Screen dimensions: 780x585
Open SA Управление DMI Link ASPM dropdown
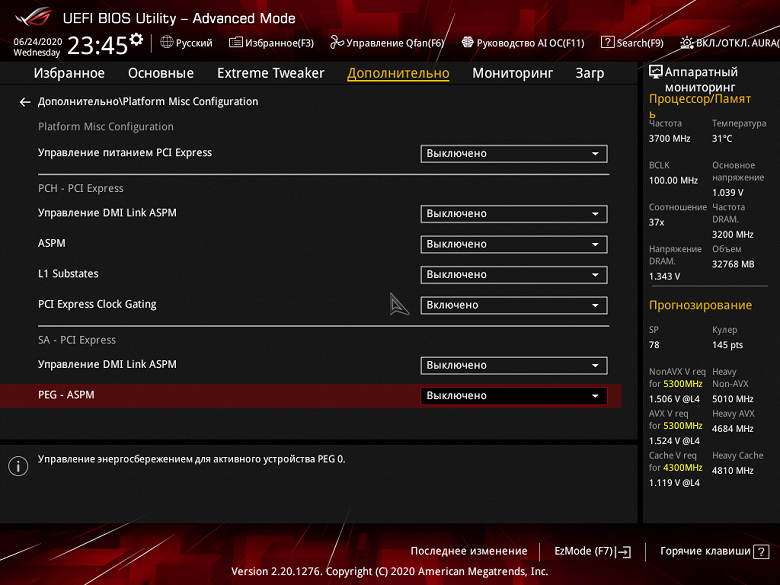[514, 366]
